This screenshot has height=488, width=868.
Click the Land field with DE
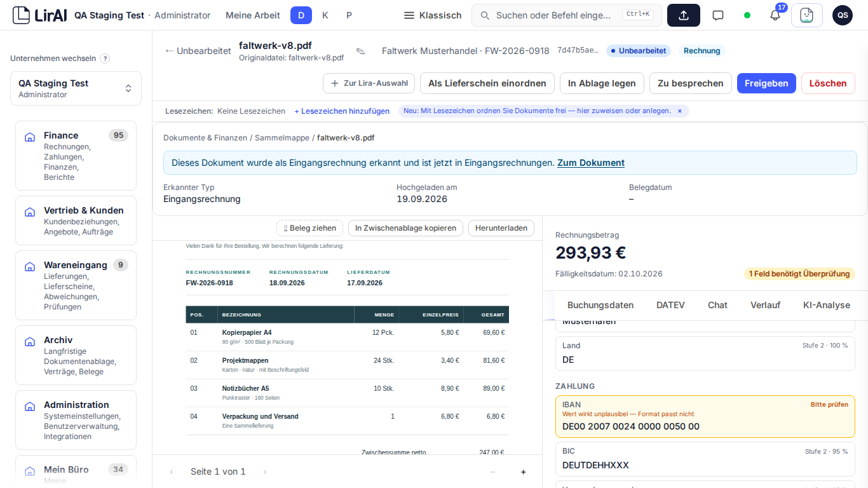pos(705,353)
